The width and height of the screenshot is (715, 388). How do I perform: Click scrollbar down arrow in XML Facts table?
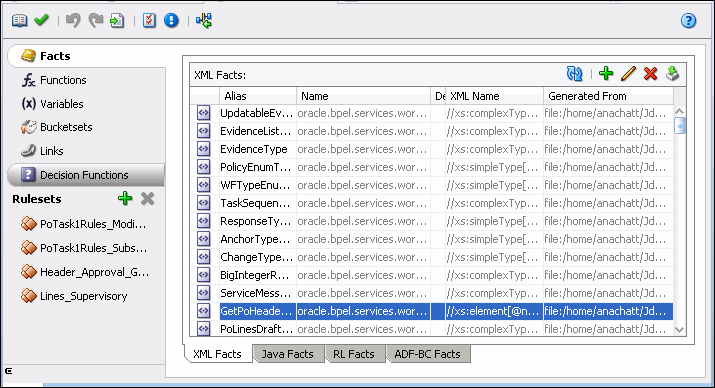tap(679, 329)
